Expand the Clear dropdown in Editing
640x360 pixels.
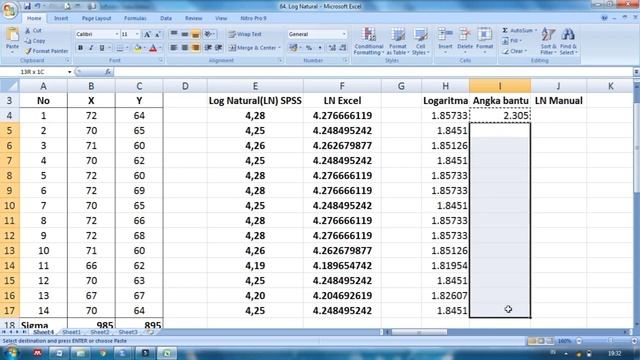pos(526,51)
